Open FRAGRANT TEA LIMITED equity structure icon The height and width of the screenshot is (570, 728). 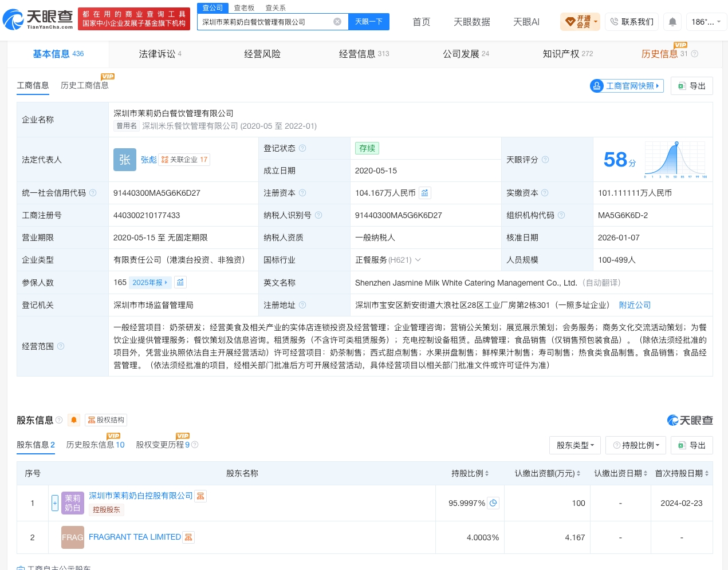point(188,537)
